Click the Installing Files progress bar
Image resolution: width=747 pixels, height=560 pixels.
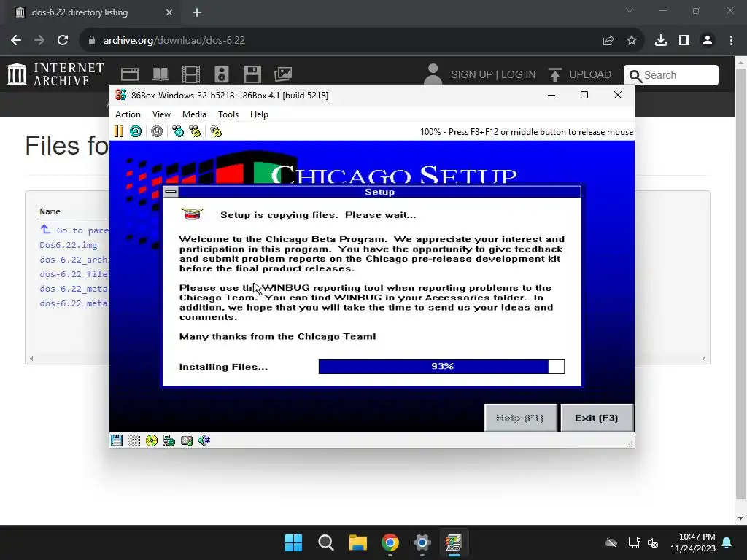click(x=441, y=366)
